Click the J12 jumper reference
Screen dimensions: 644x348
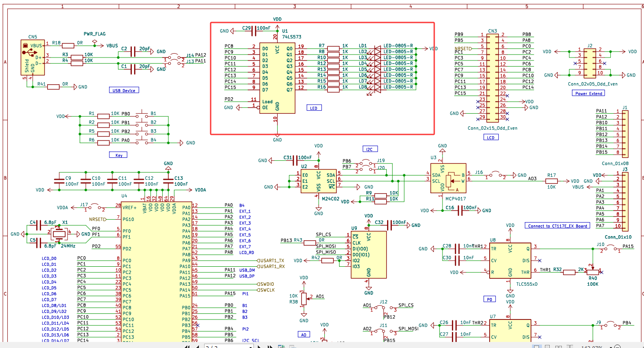383,302
